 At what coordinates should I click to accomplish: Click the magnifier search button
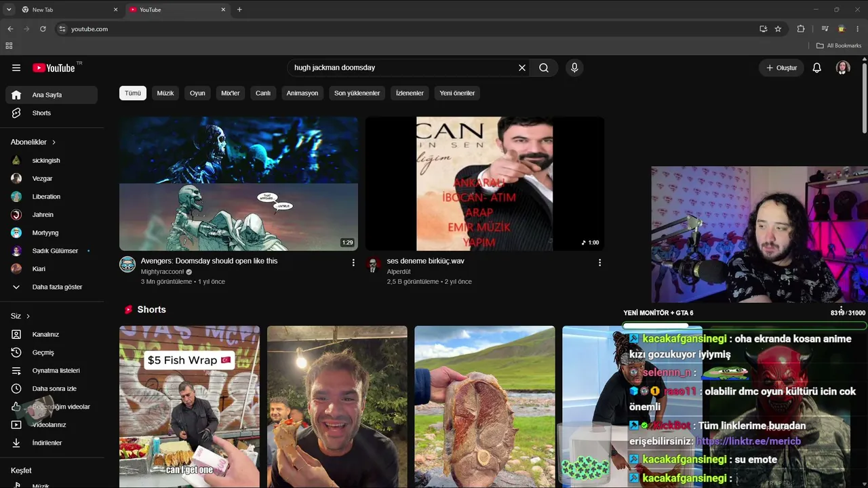pos(544,68)
